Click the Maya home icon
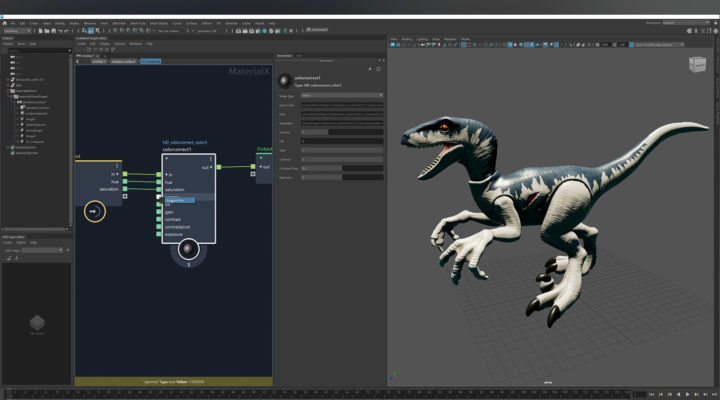The height and width of the screenshot is (400, 720). (5, 23)
